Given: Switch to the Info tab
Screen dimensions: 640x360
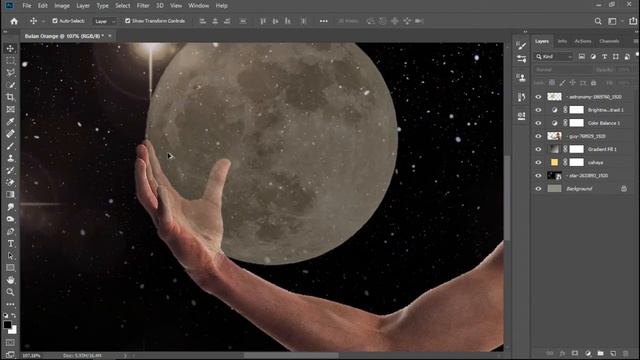Looking at the screenshot, I should click(562, 41).
